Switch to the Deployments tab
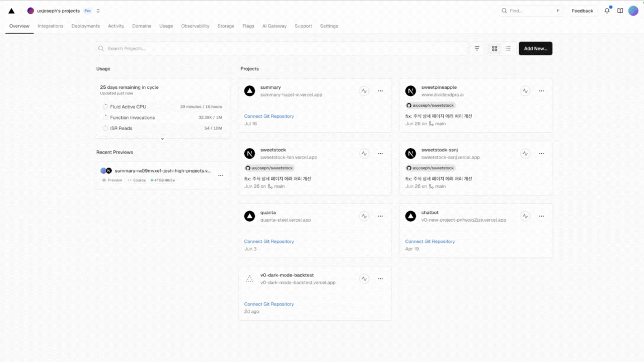The height and width of the screenshot is (362, 644). (86, 26)
